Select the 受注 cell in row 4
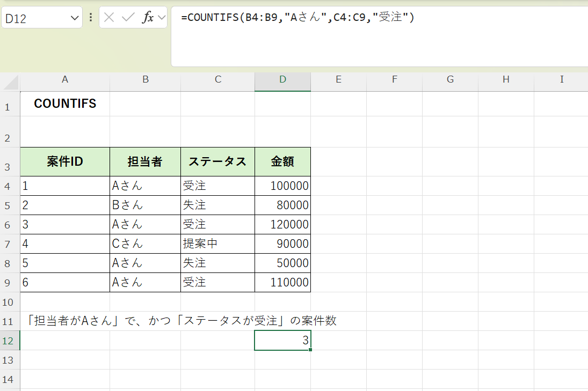The height and width of the screenshot is (391, 588). (217, 186)
